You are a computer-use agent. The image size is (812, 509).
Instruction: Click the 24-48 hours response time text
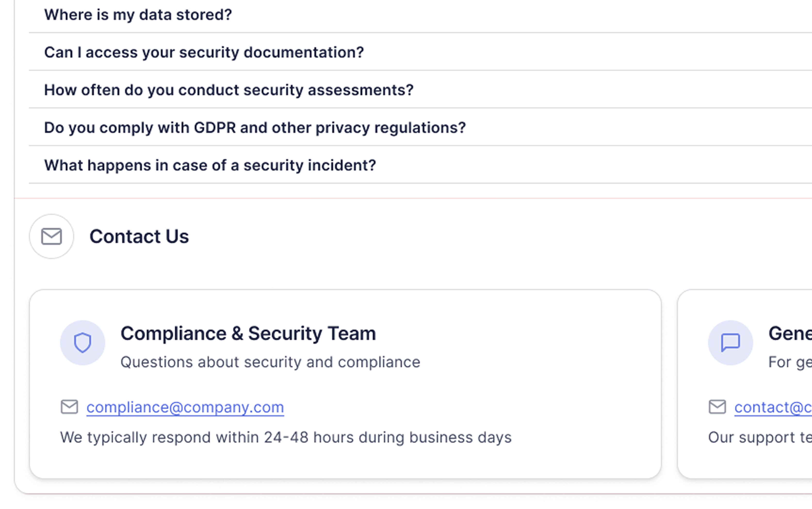[286, 437]
